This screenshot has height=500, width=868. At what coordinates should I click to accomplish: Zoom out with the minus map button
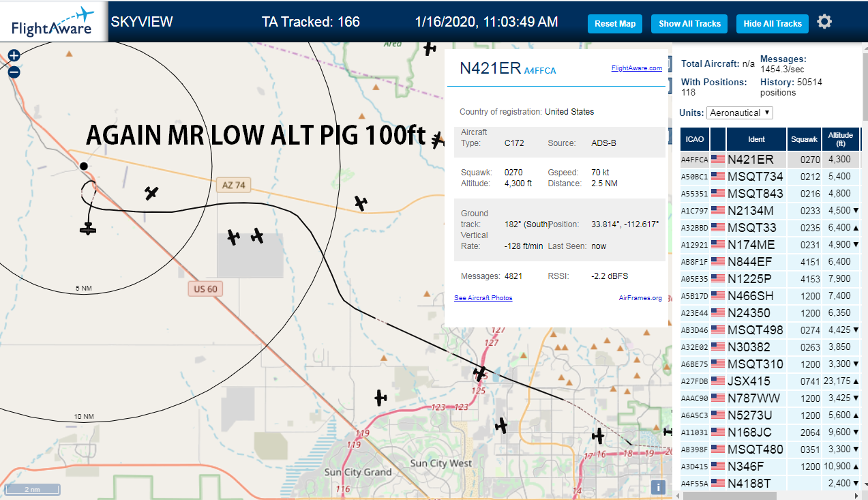[x=14, y=72]
